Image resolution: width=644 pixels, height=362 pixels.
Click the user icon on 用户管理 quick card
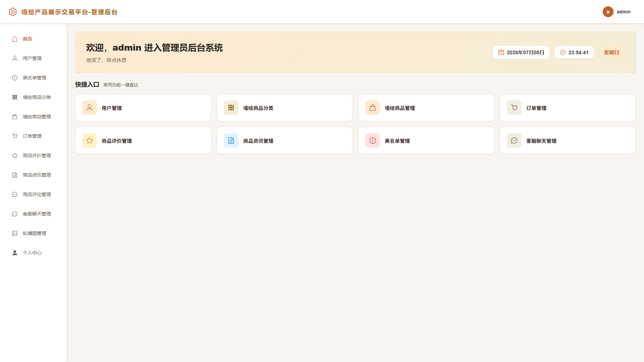point(90,108)
